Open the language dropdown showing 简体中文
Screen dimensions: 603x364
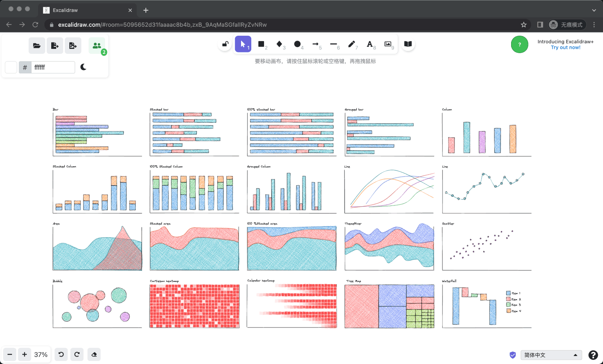pos(551,355)
